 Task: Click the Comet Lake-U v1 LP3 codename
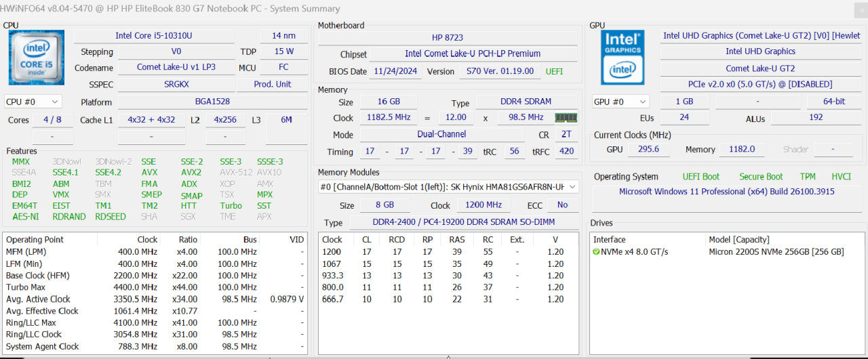176,68
